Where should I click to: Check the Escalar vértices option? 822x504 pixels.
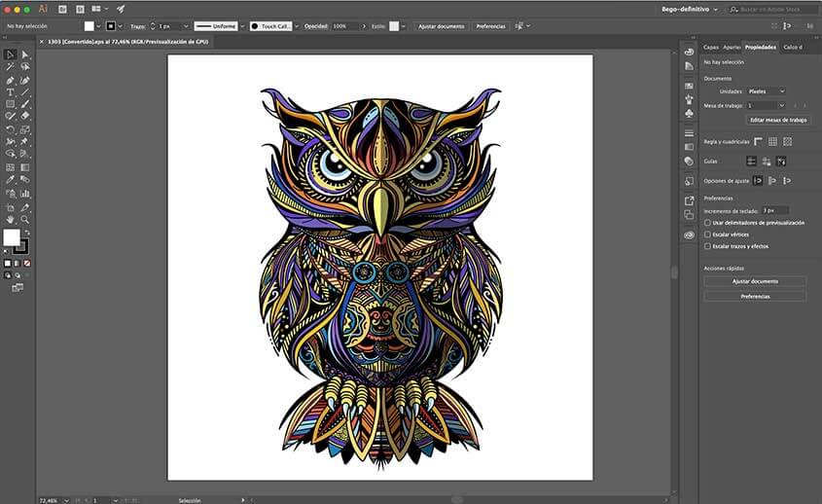pyautogui.click(x=707, y=234)
